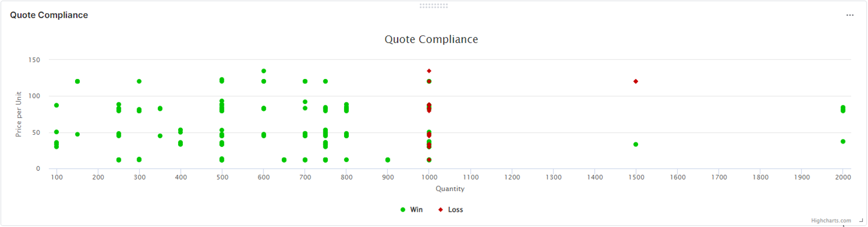The image size is (868, 227).
Task: Toggle the Loss series in the legend
Action: point(450,210)
